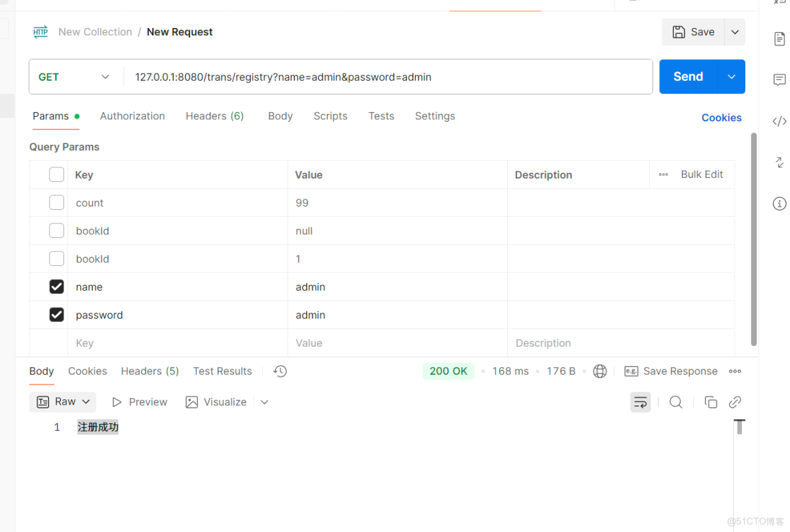Click the response link icon
Screen dimensions: 790x532
point(735,402)
